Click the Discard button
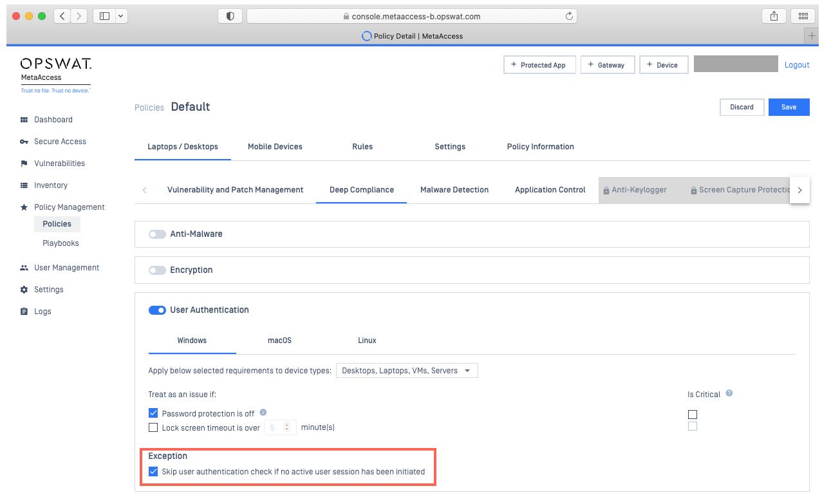Viewport: 822px width, 504px height. tap(742, 107)
